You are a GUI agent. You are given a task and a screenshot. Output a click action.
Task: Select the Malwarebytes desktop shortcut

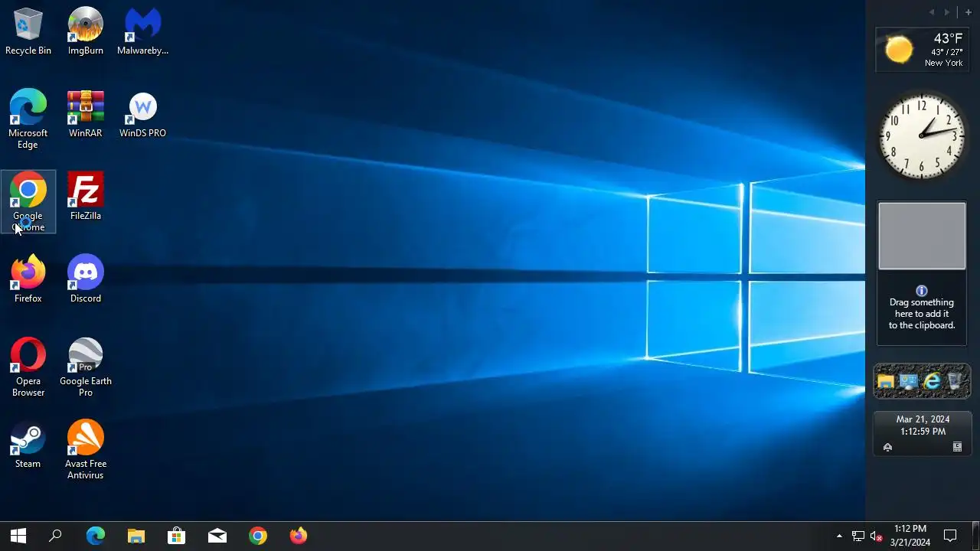point(142,32)
